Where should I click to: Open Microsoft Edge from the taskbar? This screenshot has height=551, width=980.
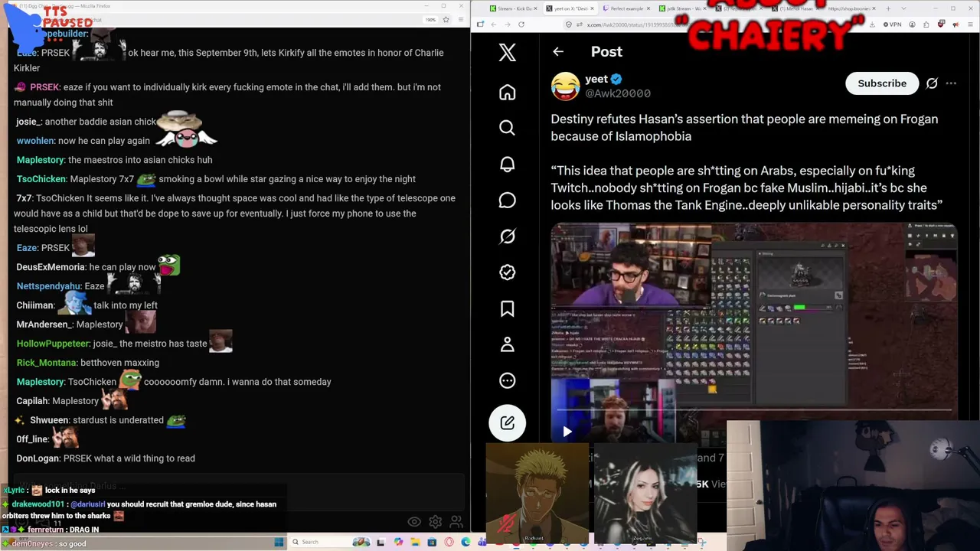(x=465, y=542)
